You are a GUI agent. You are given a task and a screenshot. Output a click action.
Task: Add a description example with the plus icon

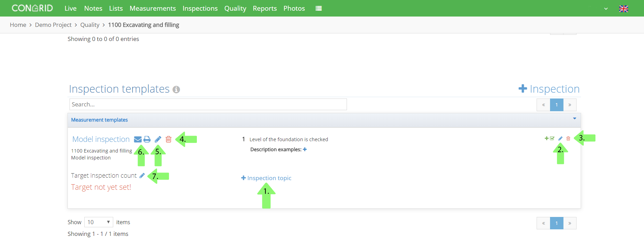coord(305,149)
